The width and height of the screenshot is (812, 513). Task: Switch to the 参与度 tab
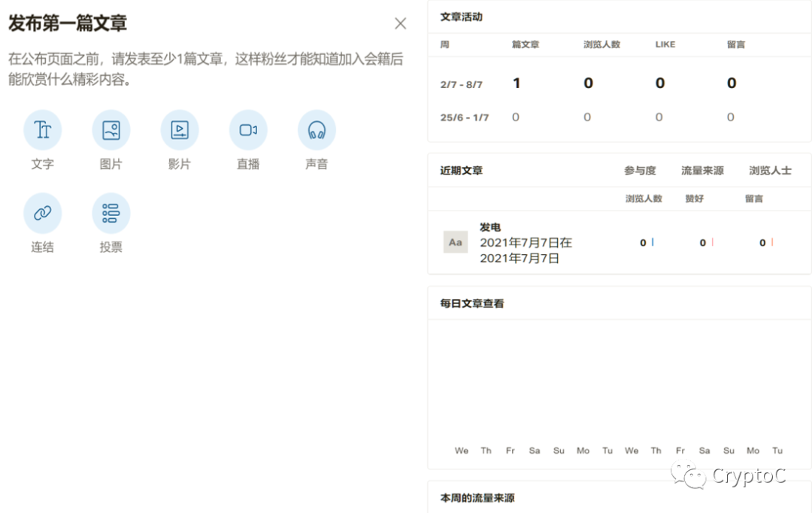[640, 171]
